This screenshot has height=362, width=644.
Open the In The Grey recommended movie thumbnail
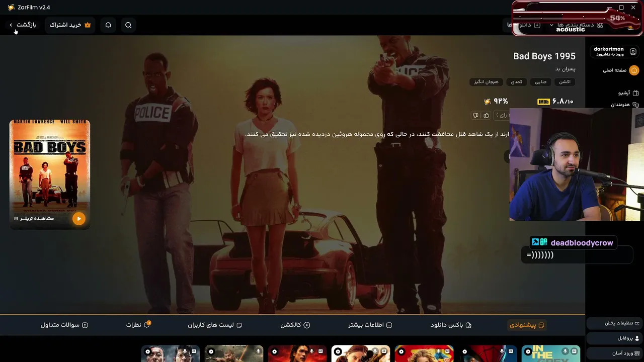[551, 353]
